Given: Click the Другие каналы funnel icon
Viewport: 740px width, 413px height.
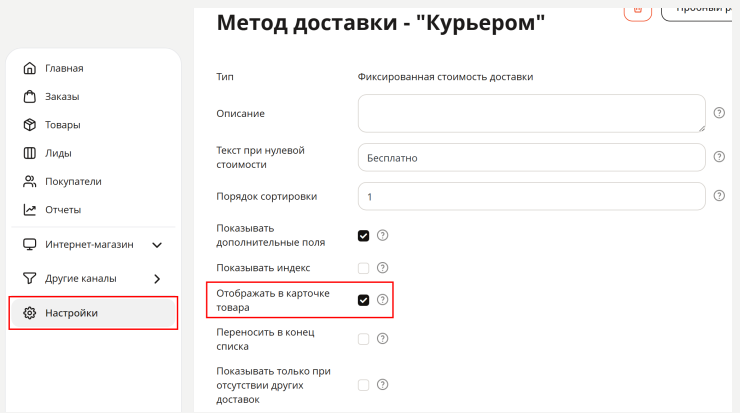Looking at the screenshot, I should (29, 278).
